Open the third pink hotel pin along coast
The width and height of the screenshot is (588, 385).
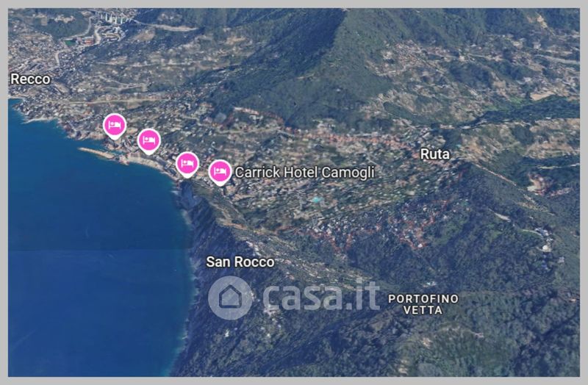pos(187,165)
